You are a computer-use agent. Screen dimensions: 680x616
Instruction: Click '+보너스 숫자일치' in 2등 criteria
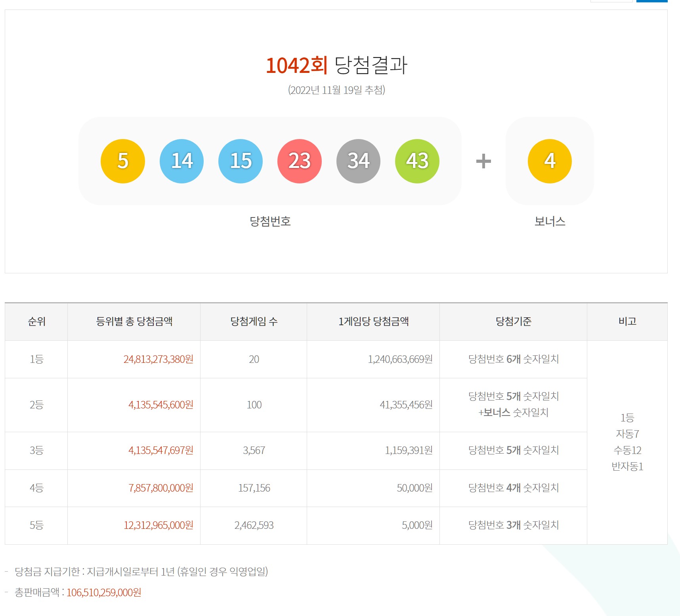point(514,413)
